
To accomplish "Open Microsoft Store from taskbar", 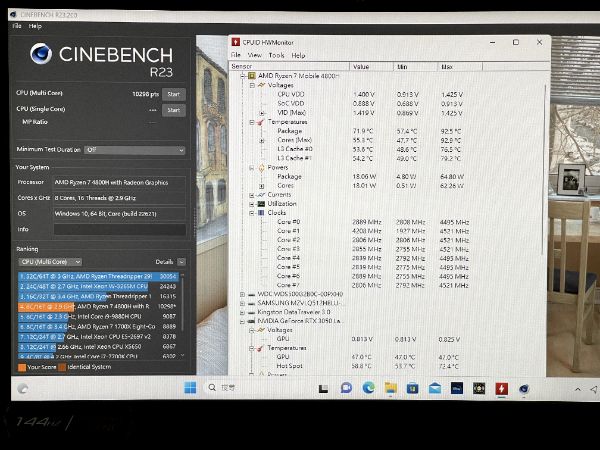I will tap(412, 388).
